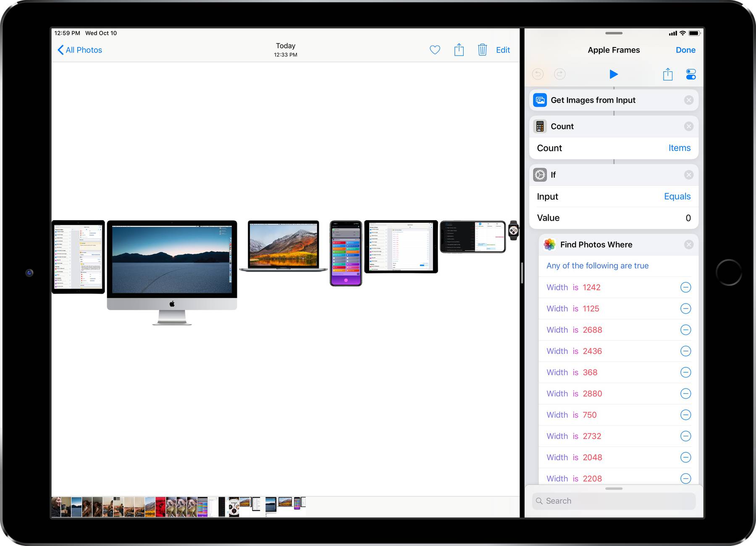Tap Any of the following are true
756x546 pixels.
[x=597, y=266]
